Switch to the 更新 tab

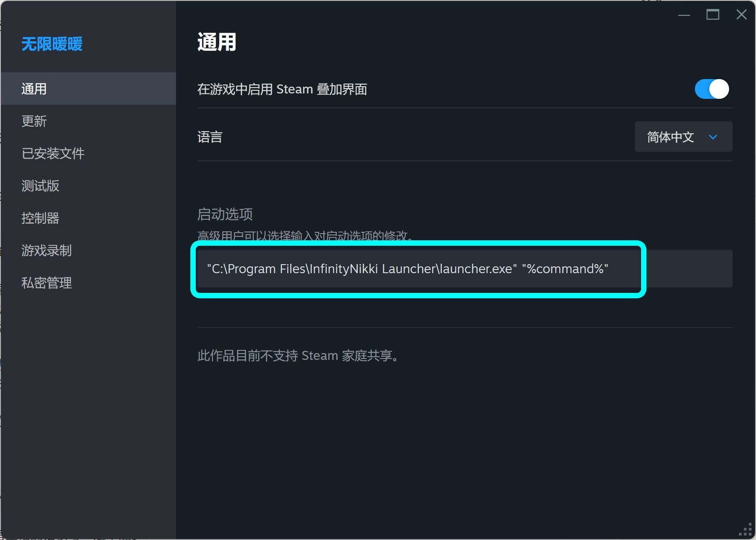click(88, 121)
